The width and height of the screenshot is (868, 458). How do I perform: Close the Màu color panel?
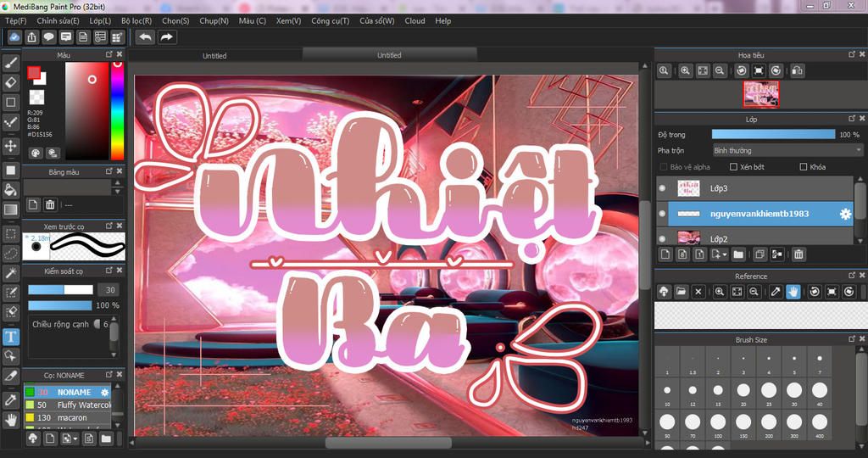119,54
